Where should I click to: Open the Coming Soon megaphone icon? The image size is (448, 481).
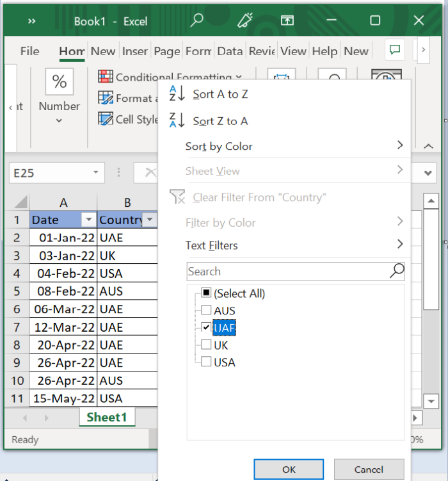244,20
